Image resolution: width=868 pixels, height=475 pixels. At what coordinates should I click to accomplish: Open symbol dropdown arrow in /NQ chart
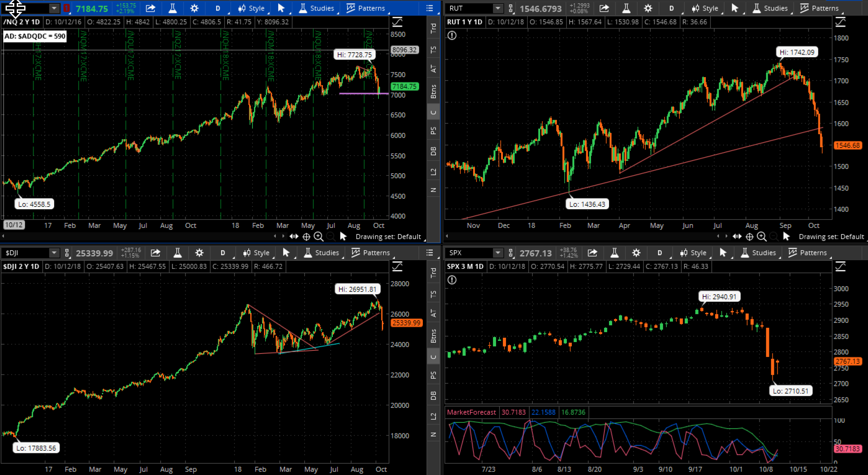coord(54,9)
